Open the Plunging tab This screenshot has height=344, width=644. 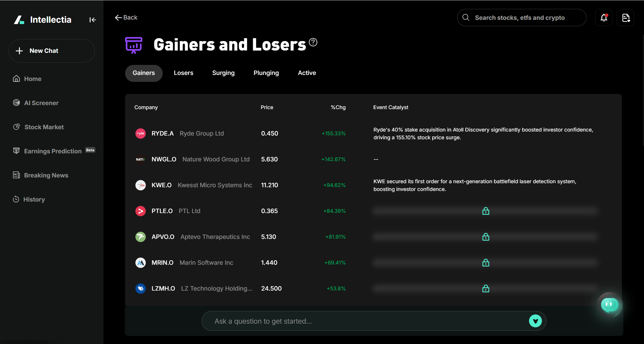click(266, 73)
